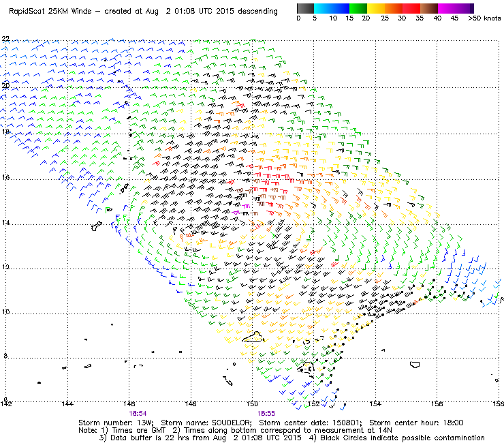Click the green 15-20 knots legend swatch
Viewport: 504px width, 443px height.
click(358, 8)
